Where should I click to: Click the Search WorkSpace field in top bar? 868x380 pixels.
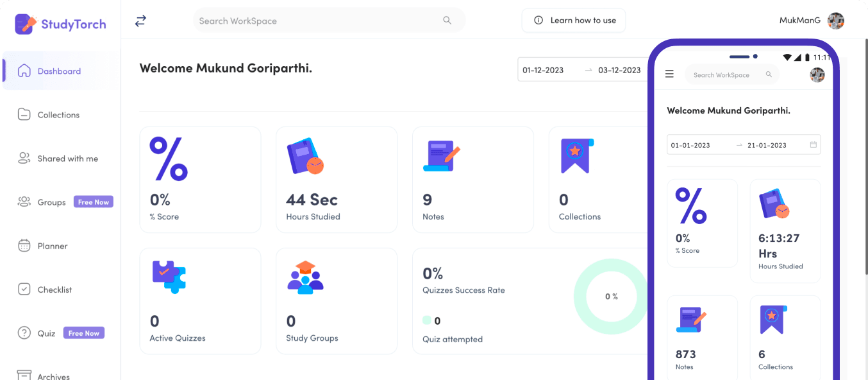330,21
